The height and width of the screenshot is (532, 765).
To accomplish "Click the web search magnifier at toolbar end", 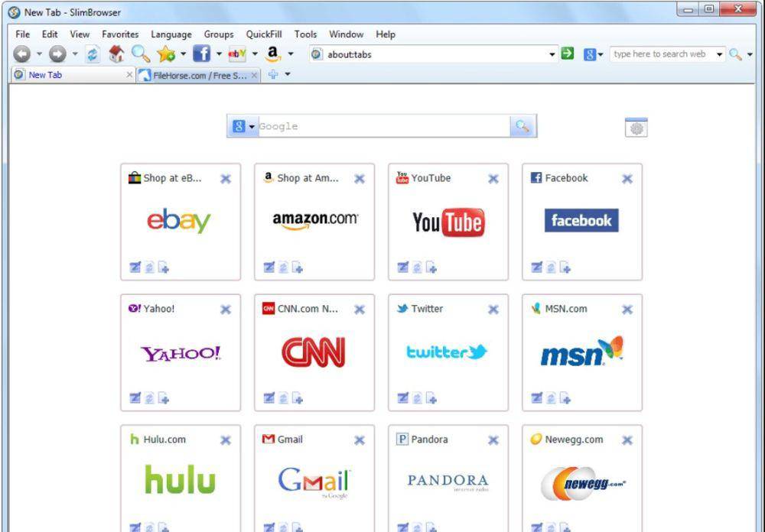I will [735, 54].
